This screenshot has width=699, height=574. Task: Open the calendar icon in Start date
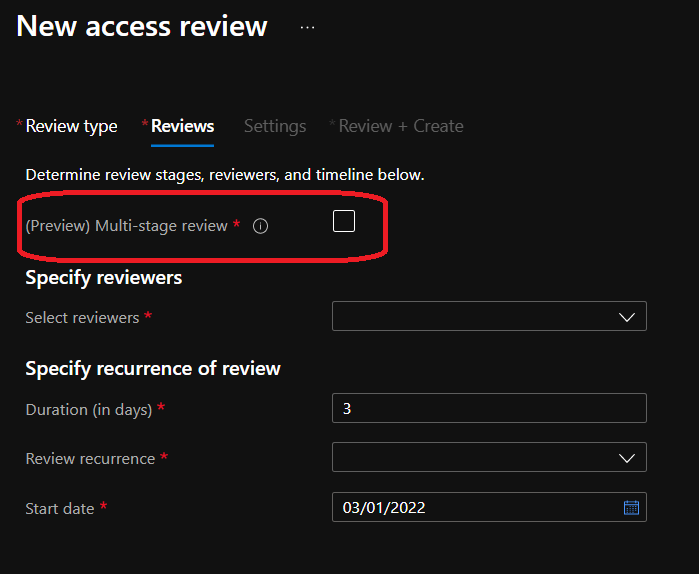tap(631, 508)
